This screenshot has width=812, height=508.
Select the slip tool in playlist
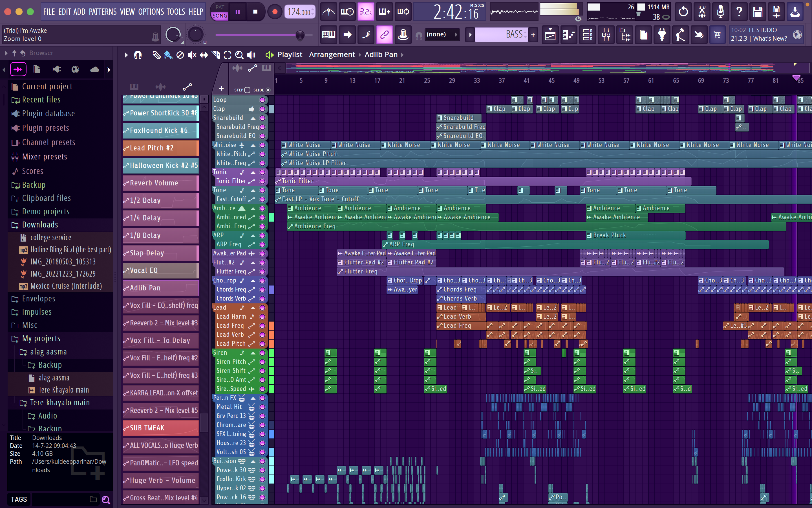click(204, 55)
